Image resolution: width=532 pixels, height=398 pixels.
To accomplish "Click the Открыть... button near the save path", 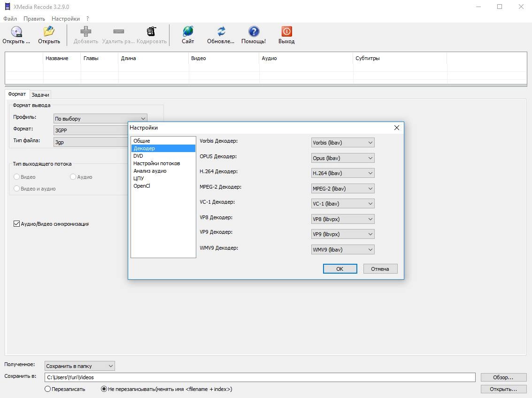I will point(503,389).
